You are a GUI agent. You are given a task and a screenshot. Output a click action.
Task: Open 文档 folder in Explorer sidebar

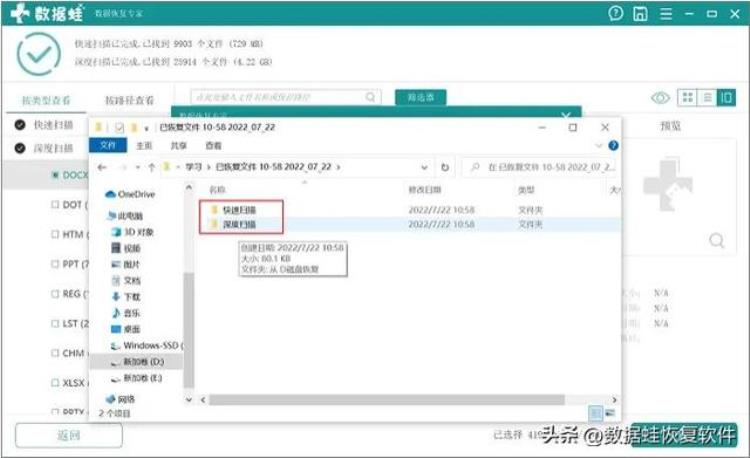pyautogui.click(x=126, y=280)
